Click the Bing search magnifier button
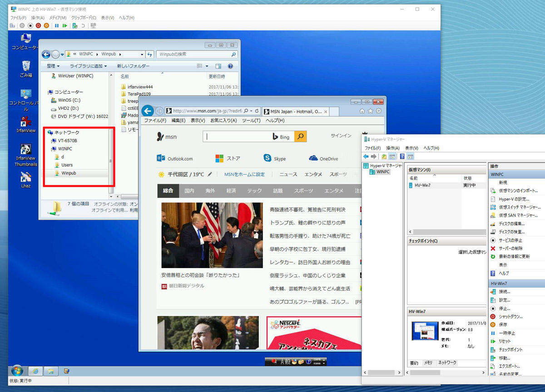The height and width of the screenshot is (392, 545). pyautogui.click(x=301, y=136)
